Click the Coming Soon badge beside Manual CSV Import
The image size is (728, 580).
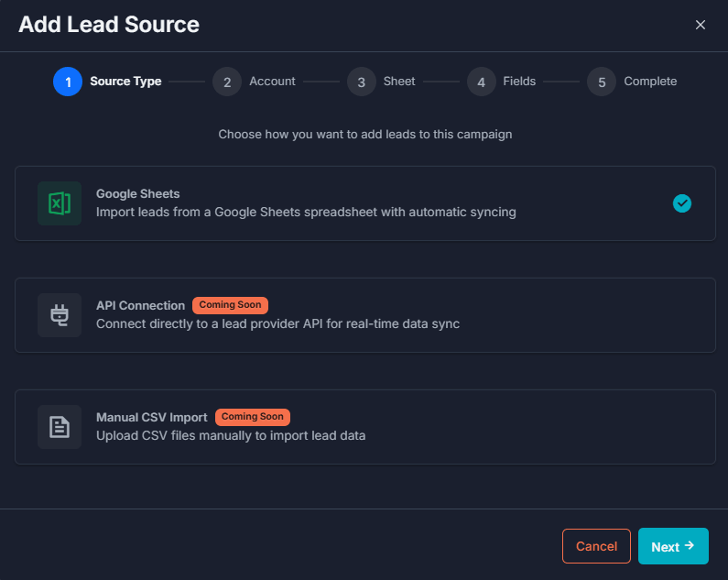[253, 417]
